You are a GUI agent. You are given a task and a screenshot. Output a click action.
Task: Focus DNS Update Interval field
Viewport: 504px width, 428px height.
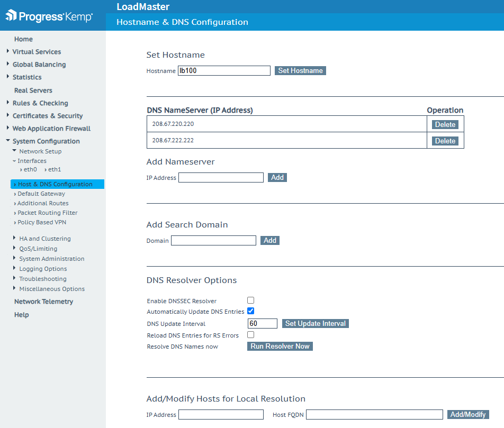click(262, 323)
